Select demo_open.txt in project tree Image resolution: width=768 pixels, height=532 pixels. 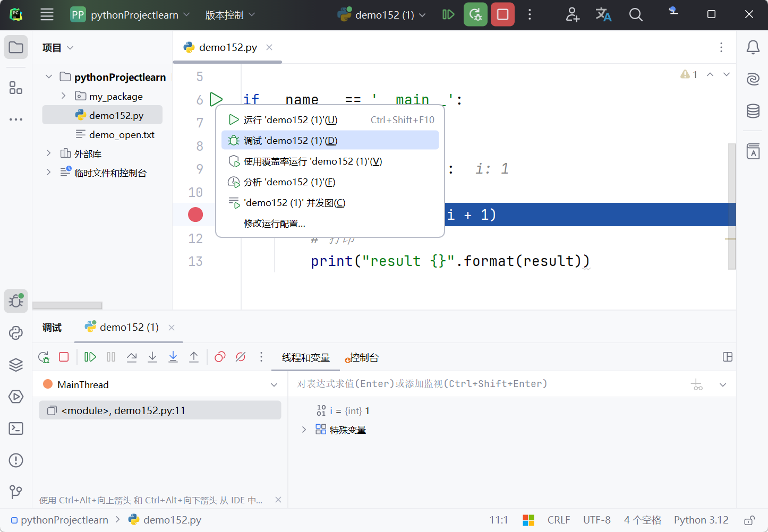(x=115, y=134)
